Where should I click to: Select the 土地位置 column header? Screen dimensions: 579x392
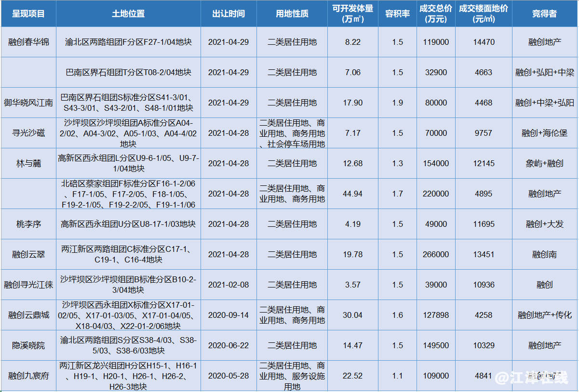click(128, 13)
